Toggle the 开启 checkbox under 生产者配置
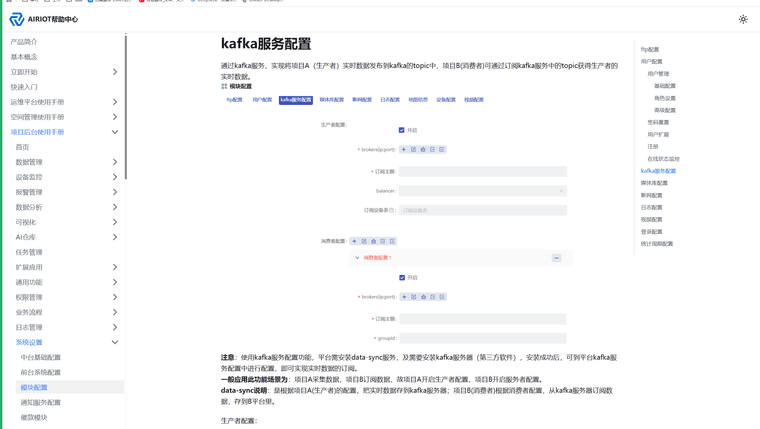This screenshot has height=429, width=760. tap(402, 130)
